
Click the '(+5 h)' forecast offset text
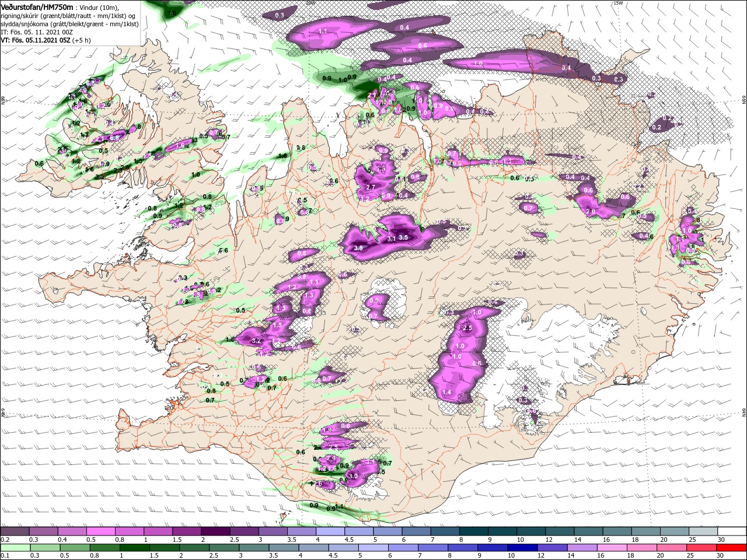82,41
